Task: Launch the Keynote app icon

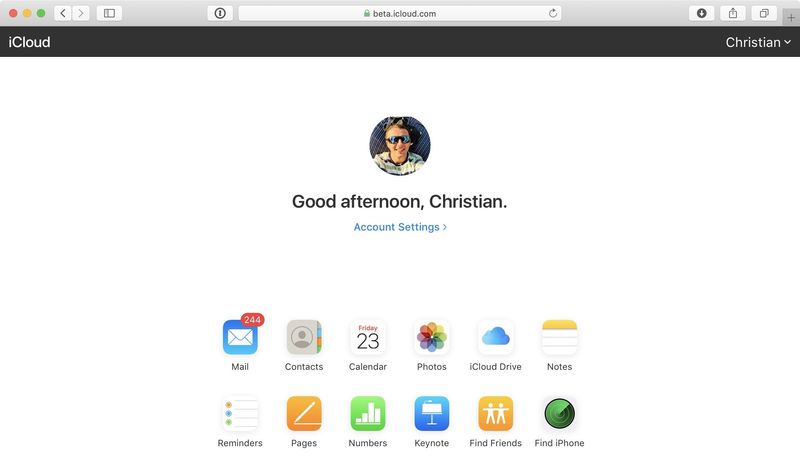Action: pyautogui.click(x=432, y=414)
